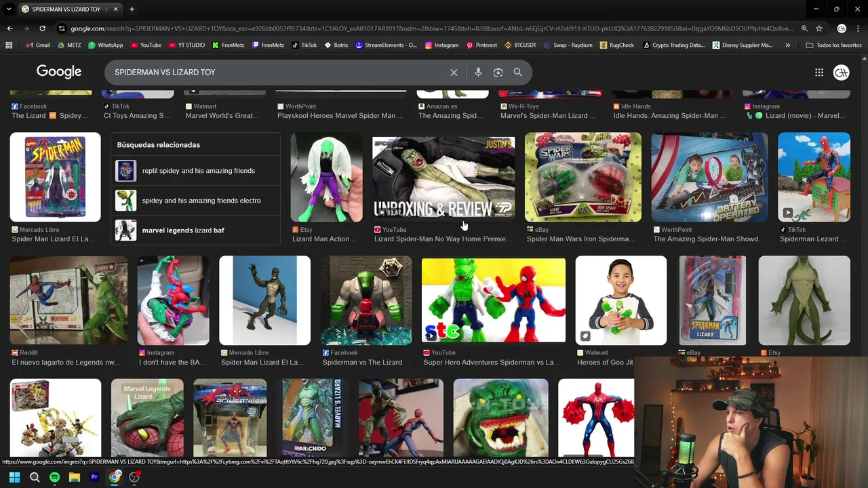Open the Todos los favoritos folder
Image resolution: width=868 pixels, height=488 pixels.
833,45
